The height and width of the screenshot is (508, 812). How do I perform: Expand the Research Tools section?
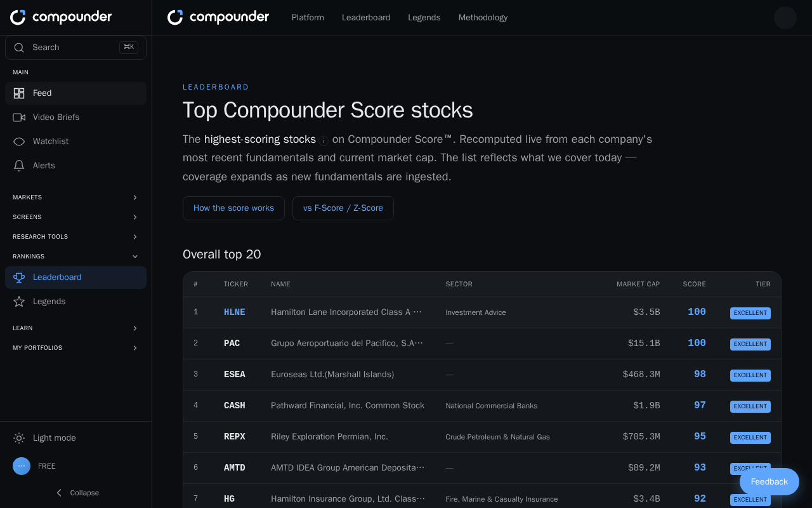(75, 237)
